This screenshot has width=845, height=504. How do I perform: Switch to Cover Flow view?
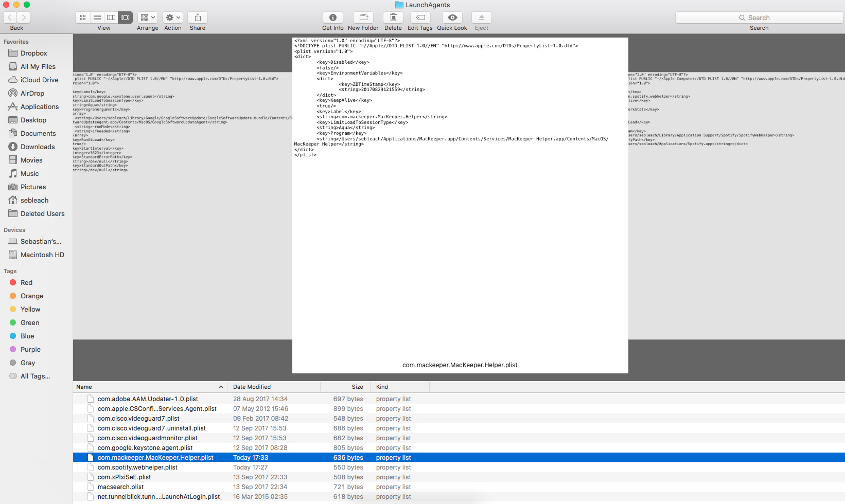pos(126,17)
